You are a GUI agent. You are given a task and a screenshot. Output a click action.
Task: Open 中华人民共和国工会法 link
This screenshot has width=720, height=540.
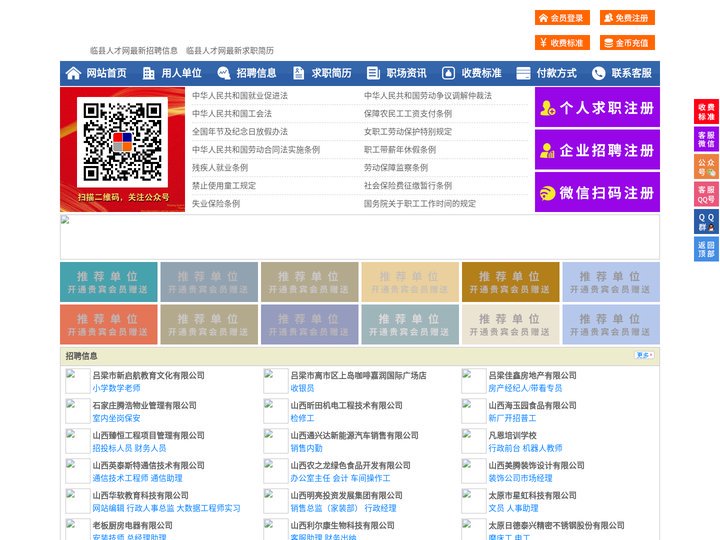tap(232, 113)
